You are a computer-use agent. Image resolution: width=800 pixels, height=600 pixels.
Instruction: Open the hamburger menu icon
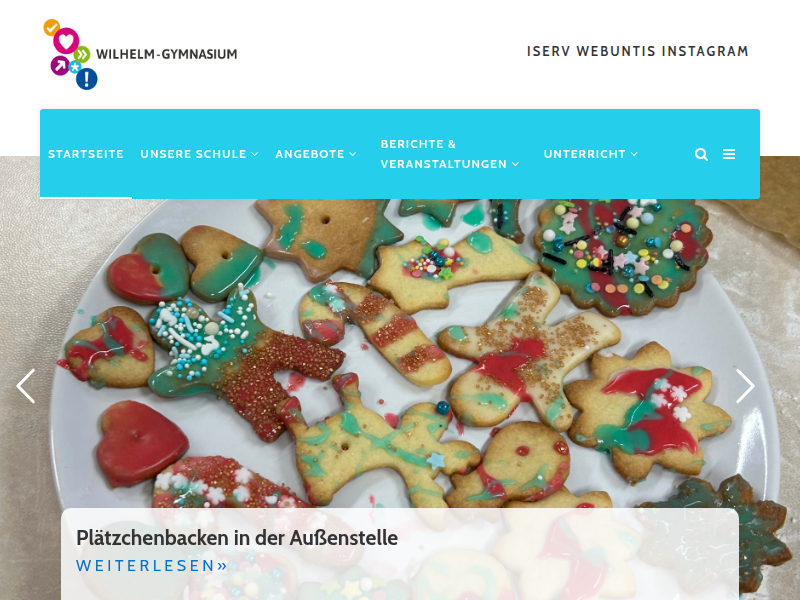pos(729,154)
